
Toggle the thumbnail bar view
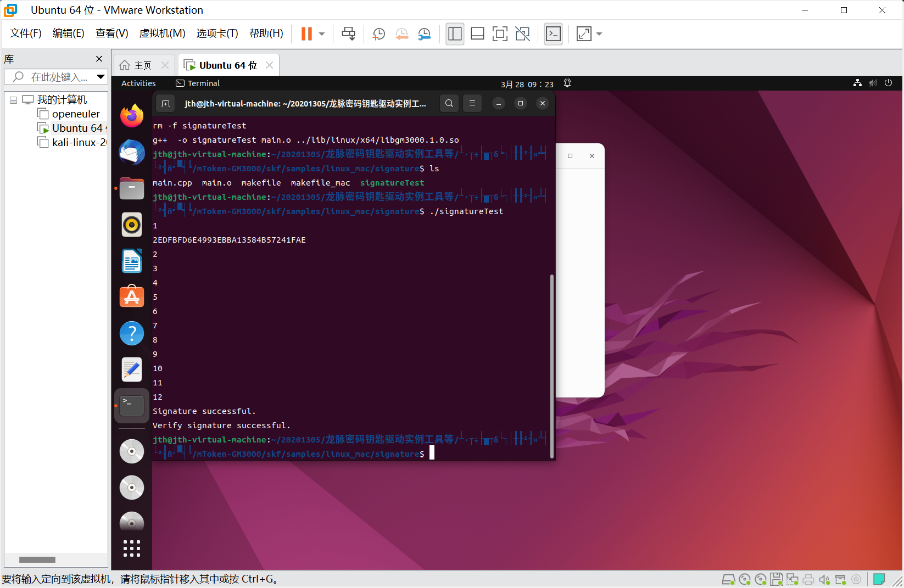pos(477,34)
